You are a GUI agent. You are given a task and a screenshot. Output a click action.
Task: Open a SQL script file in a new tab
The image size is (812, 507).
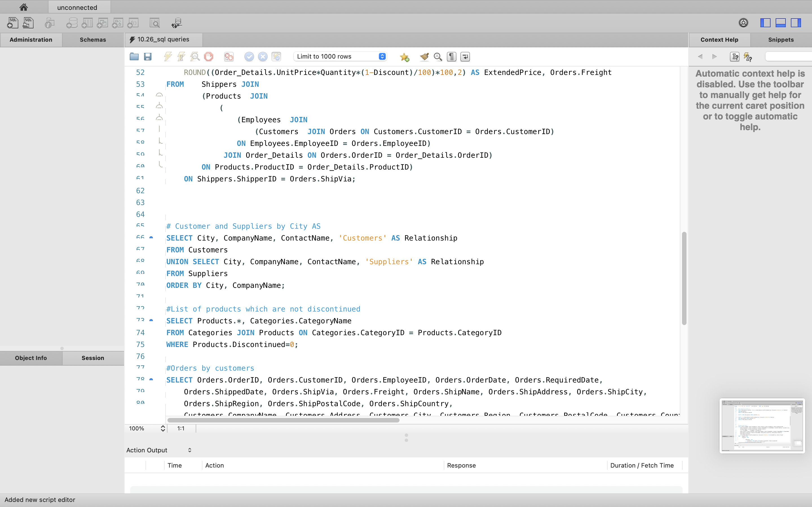(x=28, y=23)
